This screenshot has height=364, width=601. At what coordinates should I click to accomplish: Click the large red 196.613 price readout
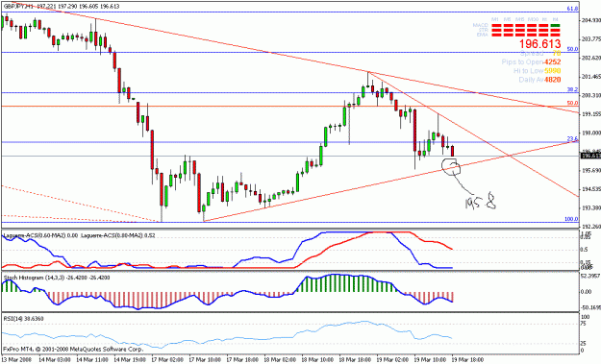[x=540, y=43]
